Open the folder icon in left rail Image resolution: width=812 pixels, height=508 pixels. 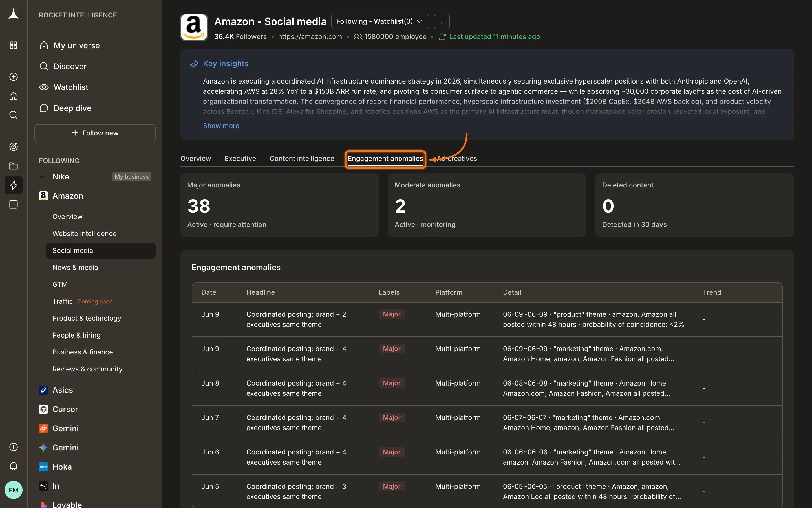point(14,166)
